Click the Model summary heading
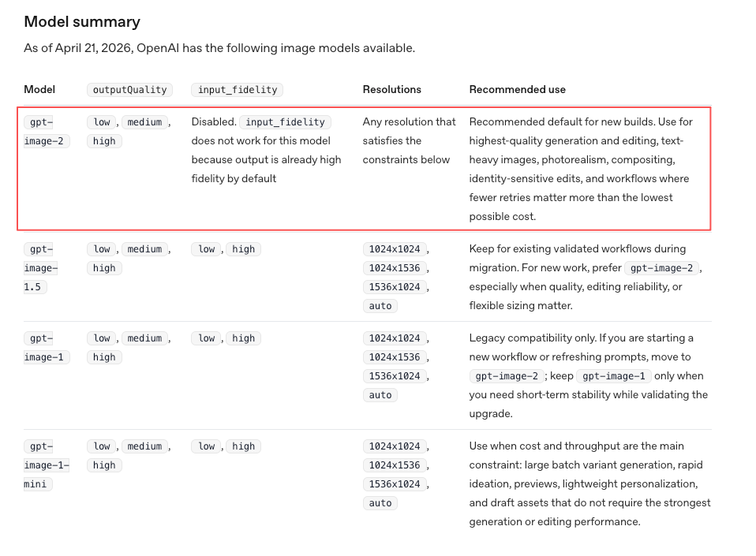This screenshot has height=556, width=756. pyautogui.click(x=82, y=21)
